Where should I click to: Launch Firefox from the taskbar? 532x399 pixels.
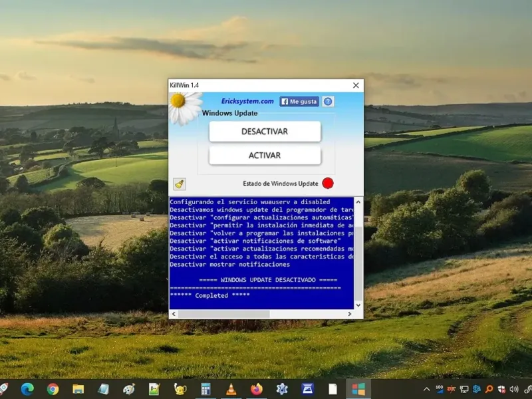pos(257,389)
